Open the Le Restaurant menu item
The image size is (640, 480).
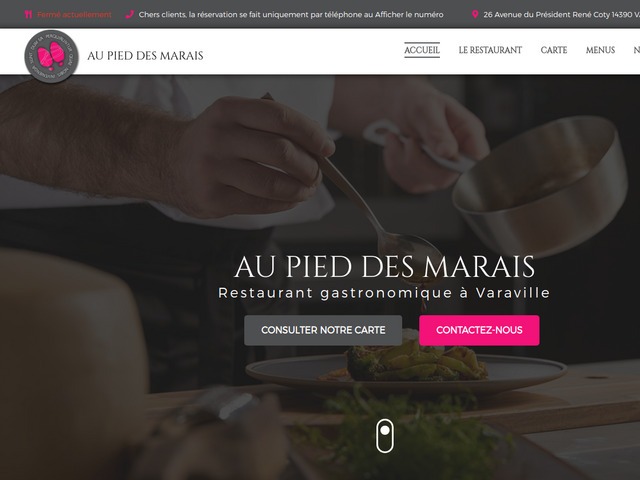point(490,50)
